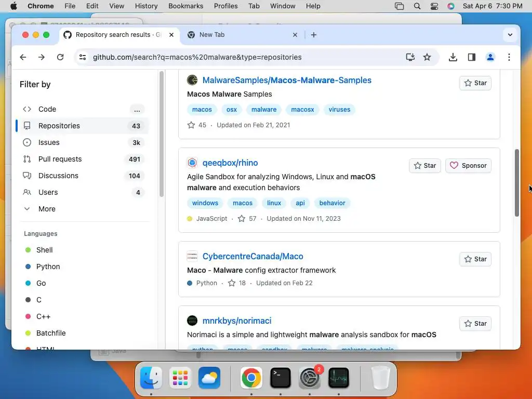Switch to the New Tab tab
The height and width of the screenshot is (399, 532).
coord(243,35)
